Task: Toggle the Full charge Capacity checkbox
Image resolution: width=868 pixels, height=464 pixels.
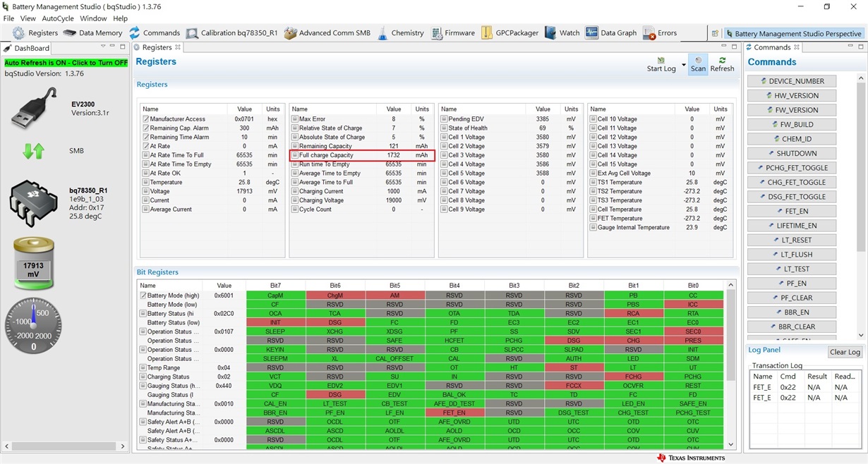Action: coord(295,155)
